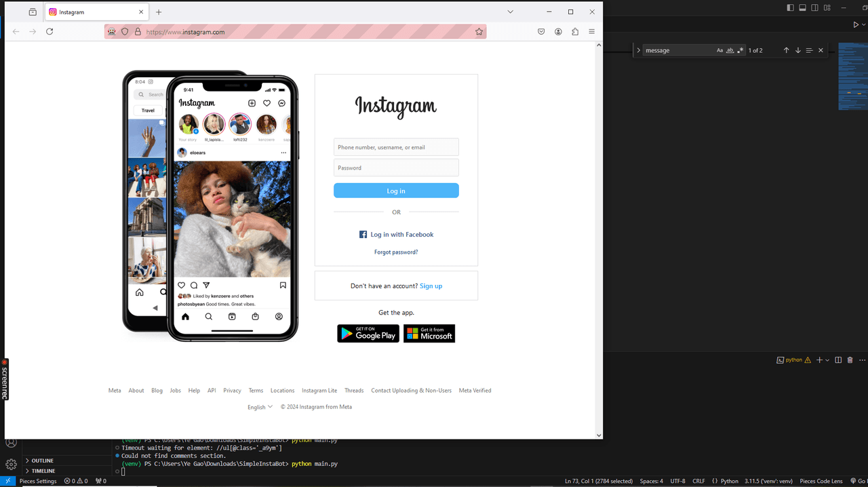This screenshot has width=868, height=487.
Task: Toggle Use Regular Expression in VS Code find
Action: click(x=740, y=50)
